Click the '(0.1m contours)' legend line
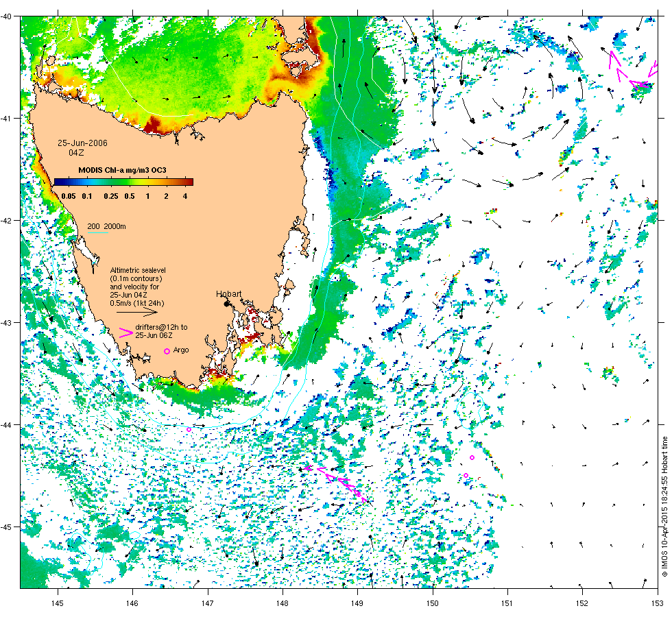This screenshot has width=672, height=617. coord(136,278)
